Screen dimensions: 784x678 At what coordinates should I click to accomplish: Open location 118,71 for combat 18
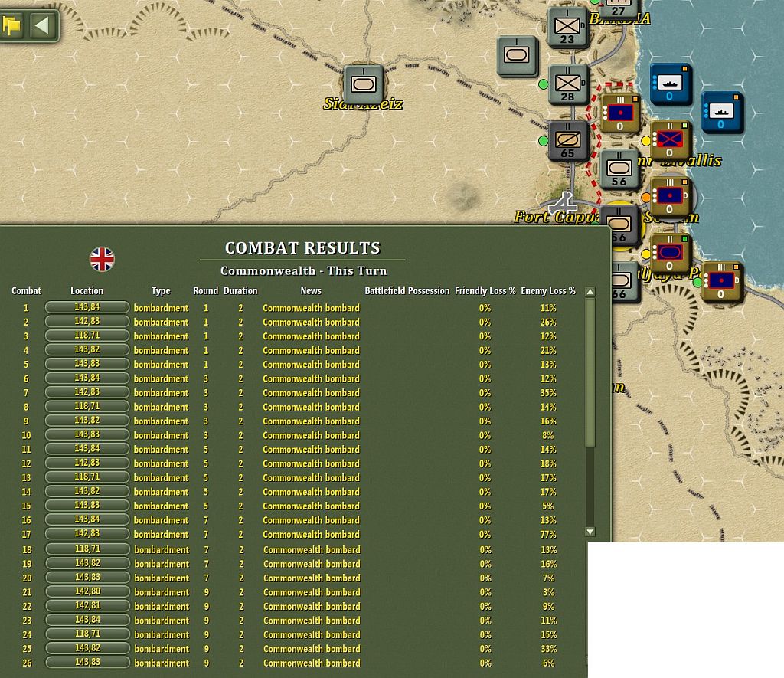click(87, 549)
